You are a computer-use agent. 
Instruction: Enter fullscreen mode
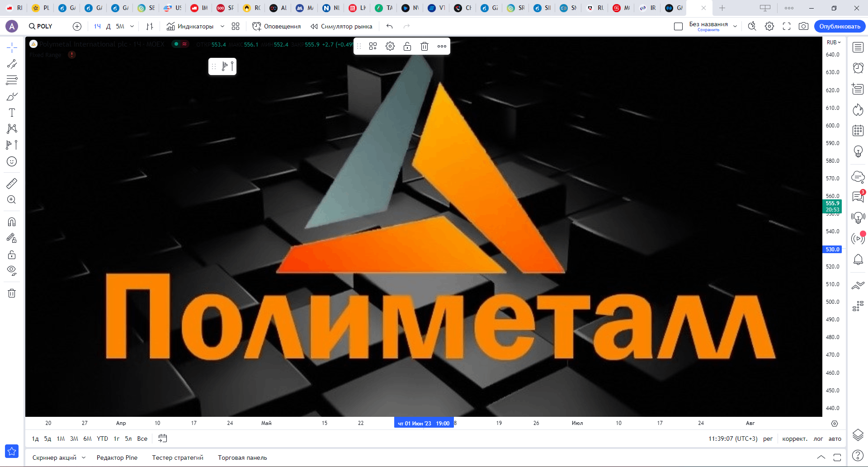click(x=787, y=26)
